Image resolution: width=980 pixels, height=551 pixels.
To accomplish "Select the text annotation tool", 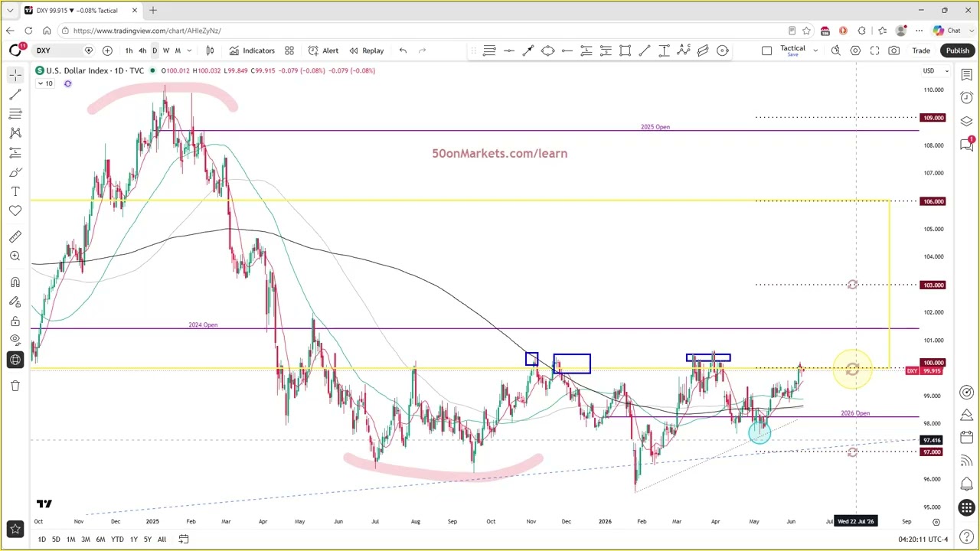I will coord(15,191).
